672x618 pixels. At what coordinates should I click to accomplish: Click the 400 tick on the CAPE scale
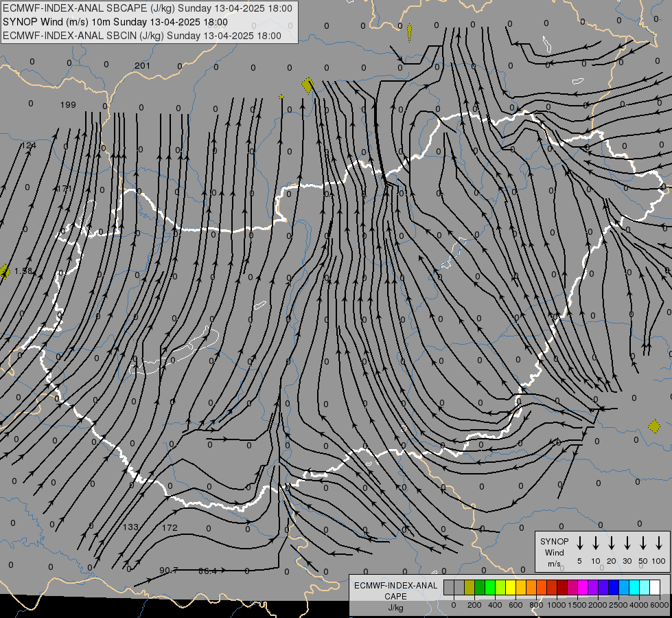click(495, 605)
